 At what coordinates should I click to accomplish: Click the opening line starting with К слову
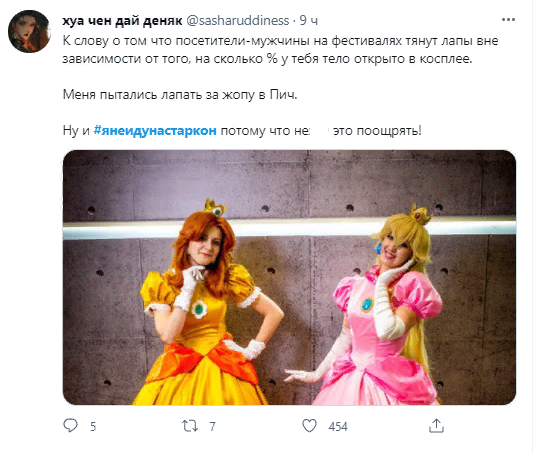pos(280,41)
